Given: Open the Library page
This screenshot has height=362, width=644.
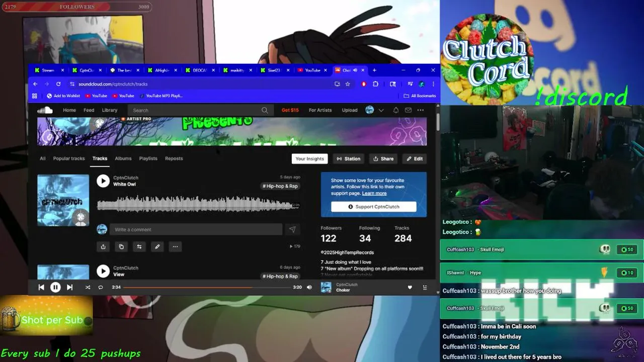Looking at the screenshot, I should (x=110, y=110).
